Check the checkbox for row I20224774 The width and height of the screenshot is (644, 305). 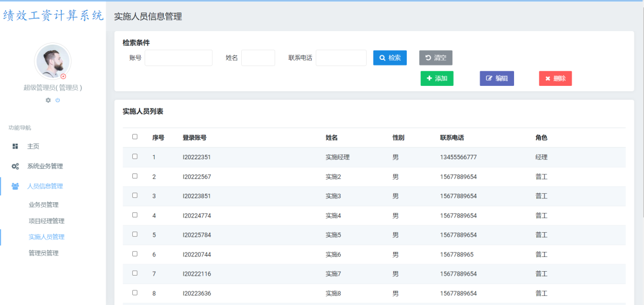point(134,215)
